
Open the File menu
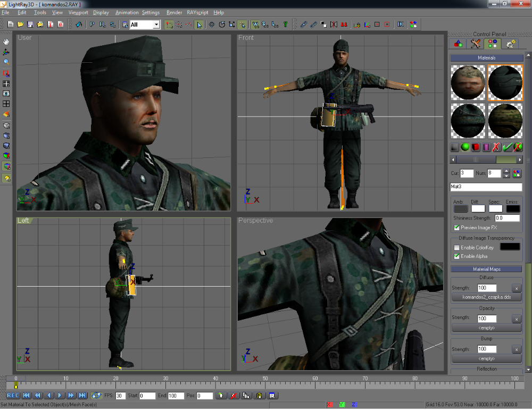click(5, 13)
